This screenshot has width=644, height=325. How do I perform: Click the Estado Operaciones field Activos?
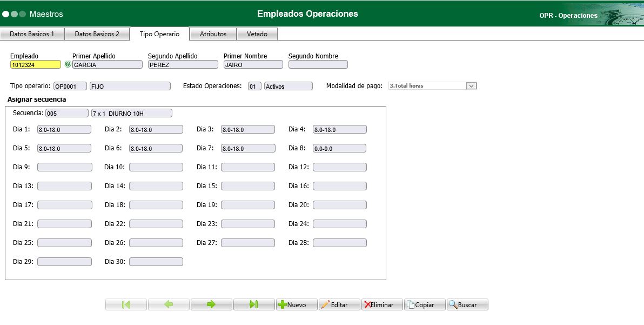pos(289,87)
